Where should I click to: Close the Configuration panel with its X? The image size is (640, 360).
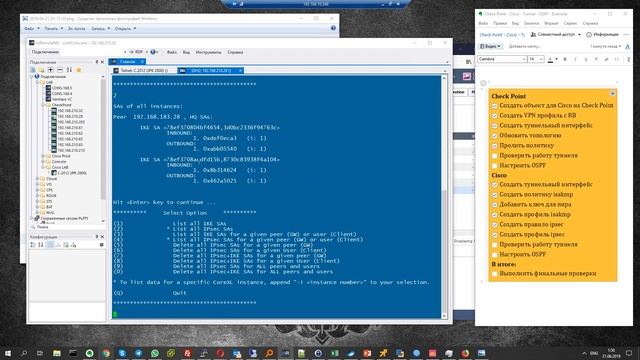[x=102, y=237]
